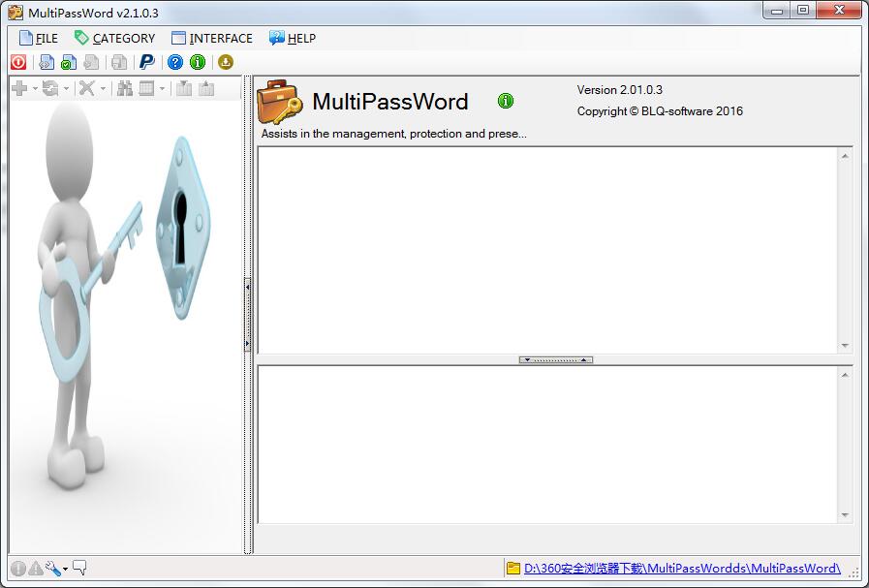Click the red power exit icon
This screenshot has height=588, width=869.
[18, 62]
